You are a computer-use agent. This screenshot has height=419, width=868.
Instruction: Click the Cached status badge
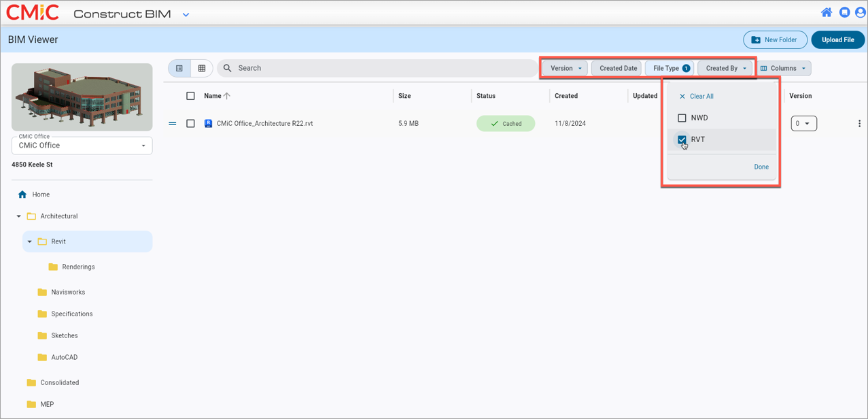pos(506,124)
